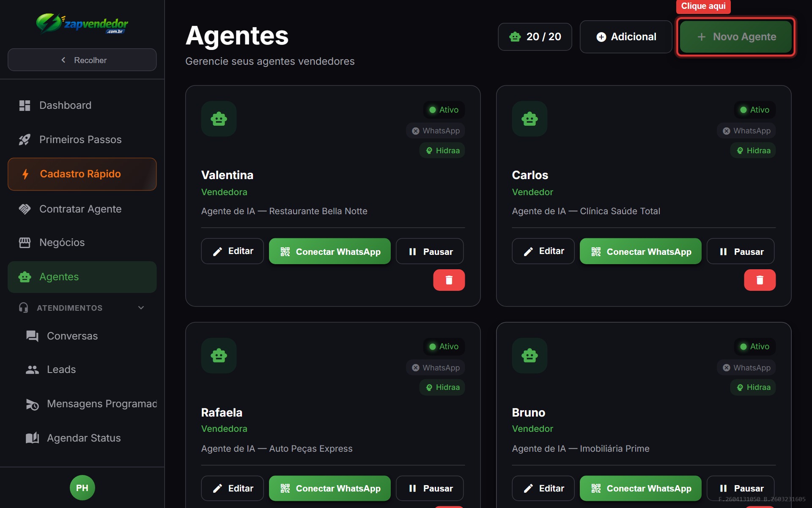Click Recolher to collapse the sidebar

pyautogui.click(x=82, y=60)
